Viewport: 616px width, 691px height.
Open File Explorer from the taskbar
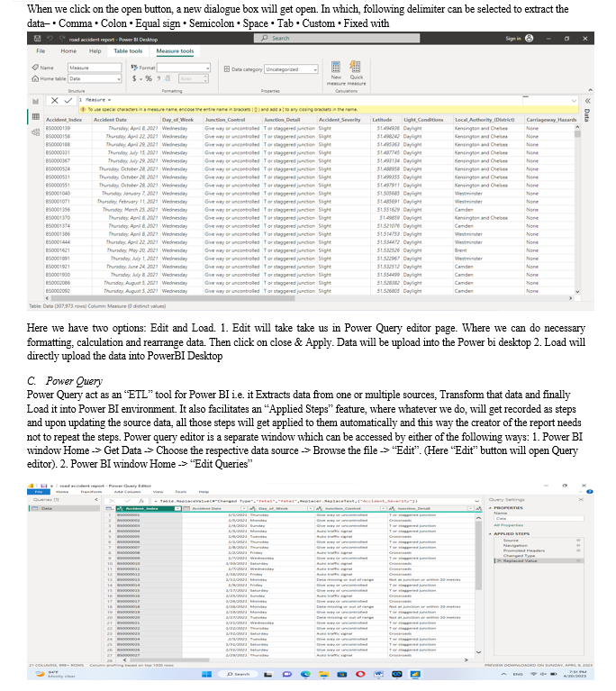point(324,674)
